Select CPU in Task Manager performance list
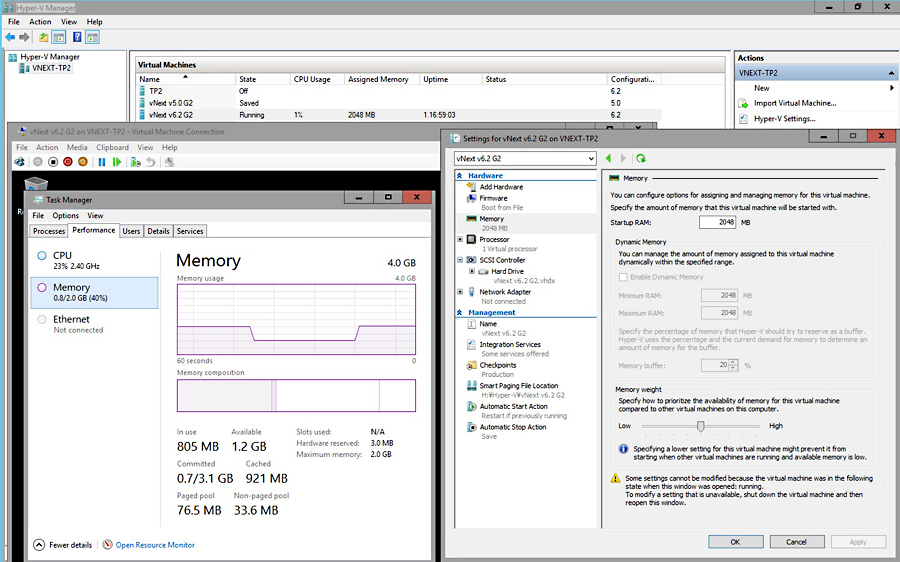 [x=94, y=260]
